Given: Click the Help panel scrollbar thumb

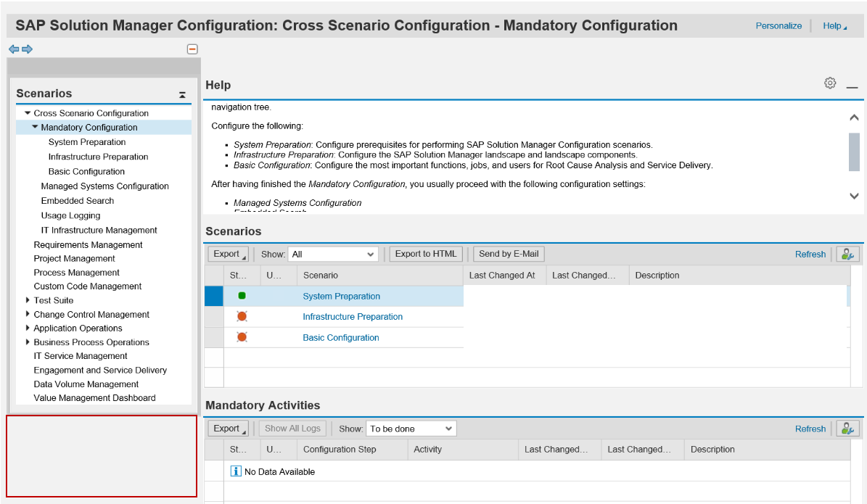Looking at the screenshot, I should pyautogui.click(x=854, y=152).
